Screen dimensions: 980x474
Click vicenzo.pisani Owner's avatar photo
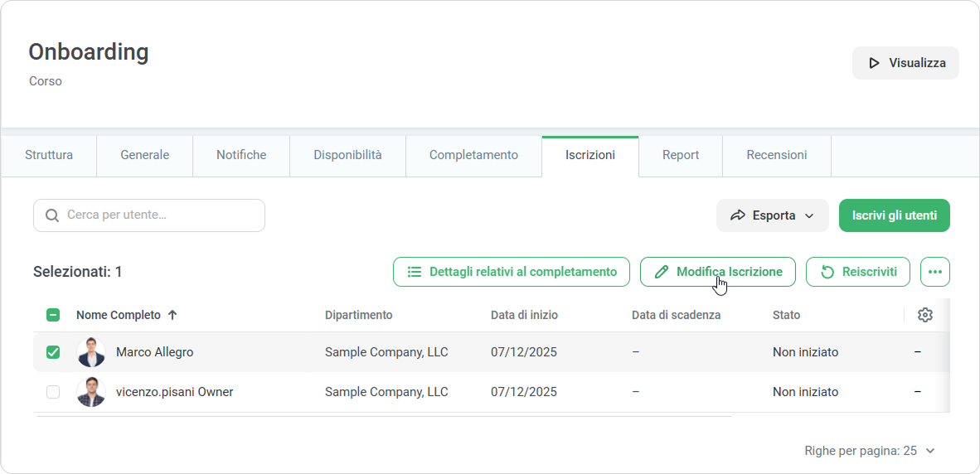click(x=91, y=392)
